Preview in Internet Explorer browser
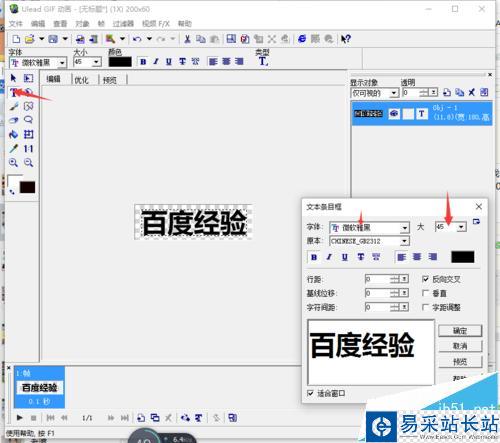 302,39
